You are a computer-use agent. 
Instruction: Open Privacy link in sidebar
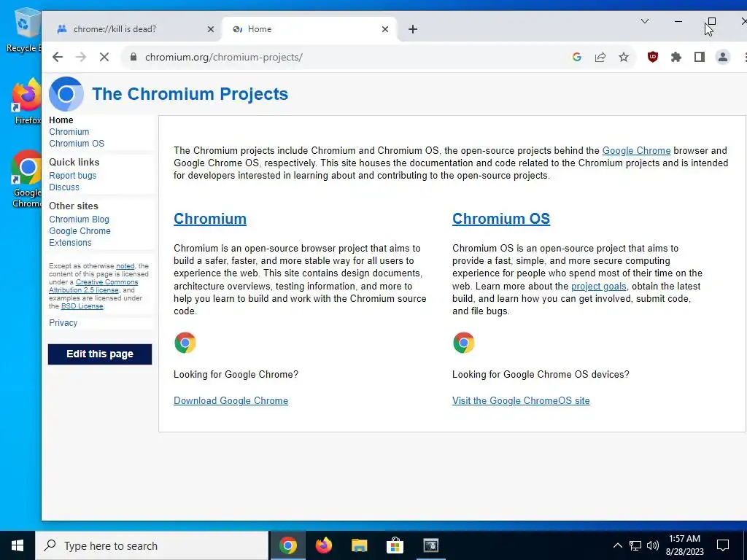(63, 323)
